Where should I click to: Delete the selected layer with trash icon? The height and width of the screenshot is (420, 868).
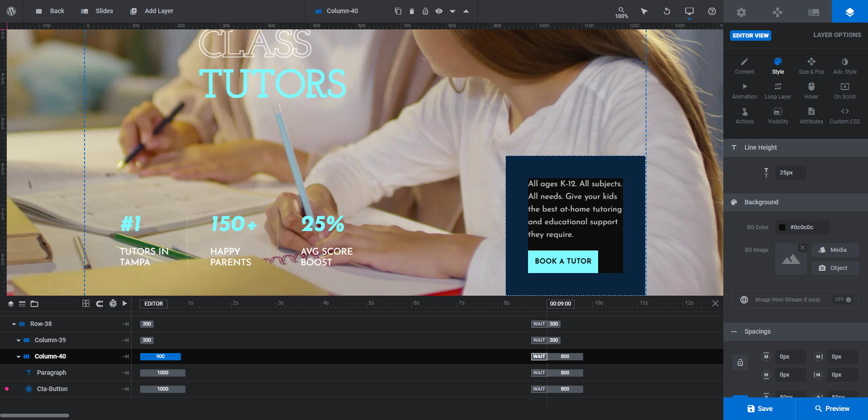[x=412, y=11]
